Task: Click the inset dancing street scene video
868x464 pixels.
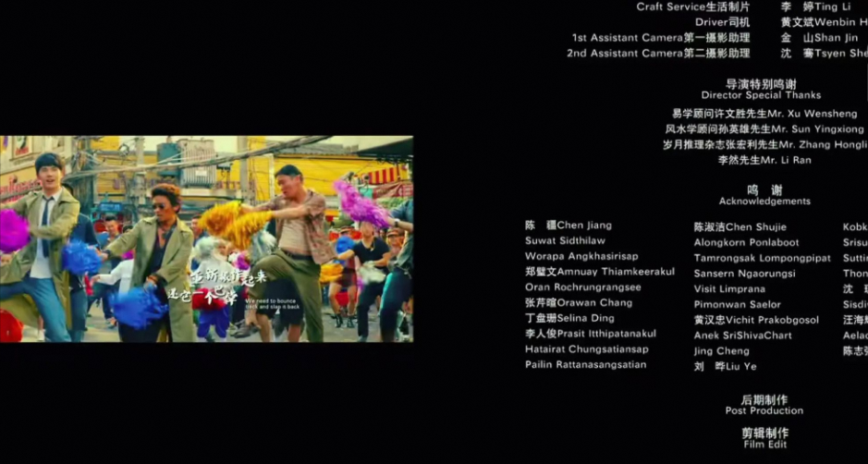Action: 206,238
